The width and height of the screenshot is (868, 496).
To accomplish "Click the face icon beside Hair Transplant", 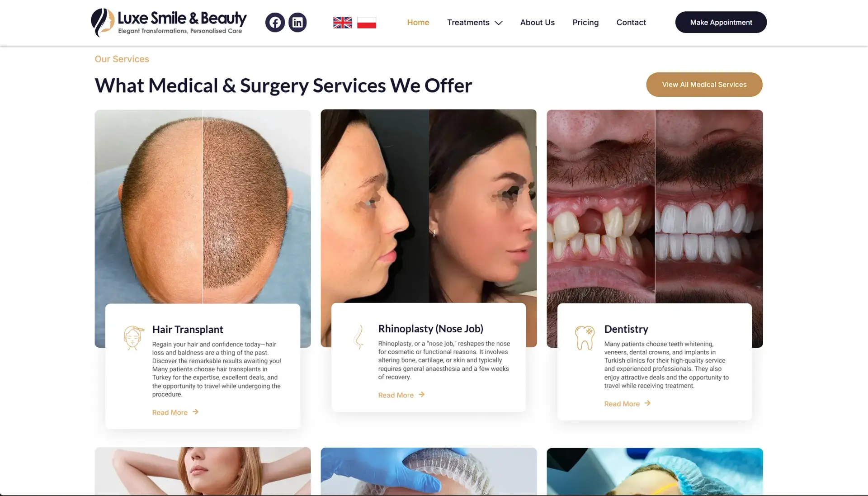I will pyautogui.click(x=133, y=338).
